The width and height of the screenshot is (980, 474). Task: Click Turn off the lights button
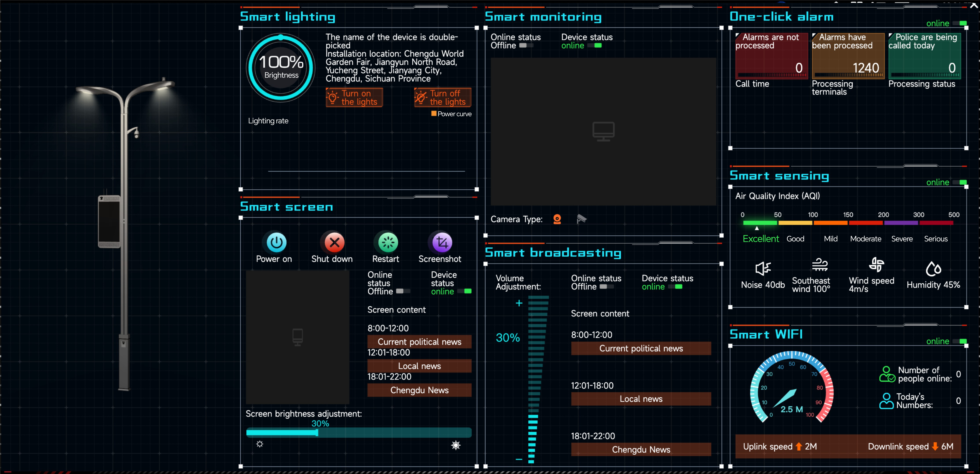tap(443, 98)
